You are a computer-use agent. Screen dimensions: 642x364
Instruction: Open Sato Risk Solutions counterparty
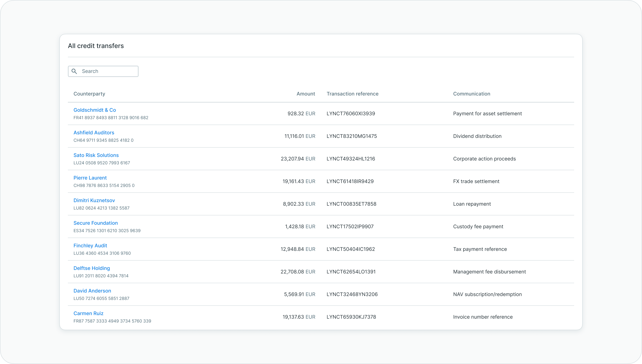pyautogui.click(x=96, y=155)
